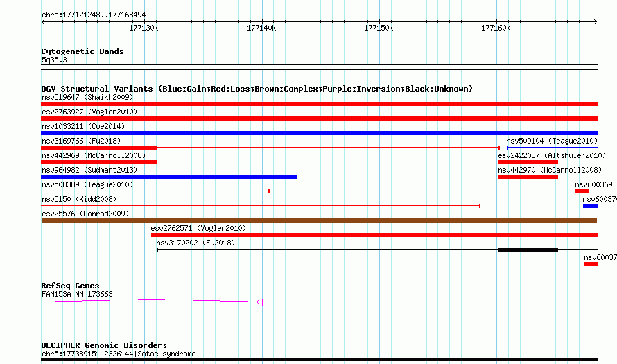617x364 pixels.
Task: Click the FAM153A|NM_173663 gene label
Action: (x=77, y=295)
